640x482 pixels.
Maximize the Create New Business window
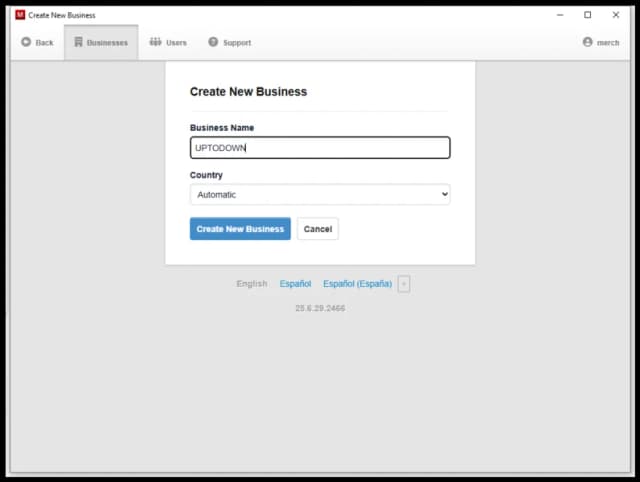(587, 15)
